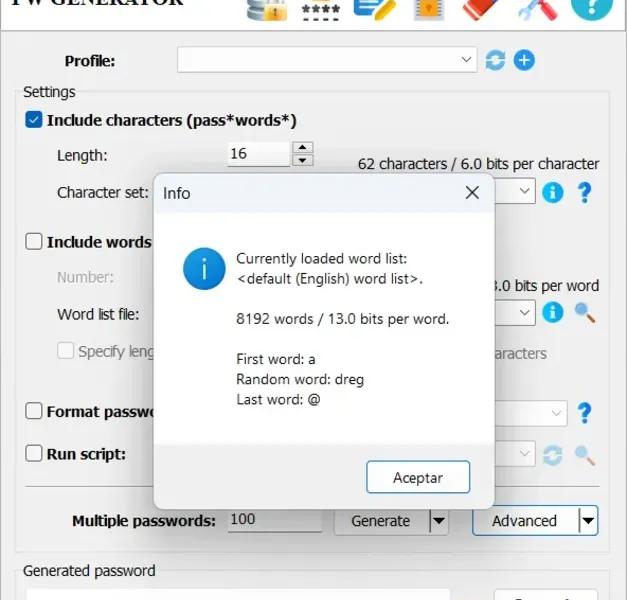Image resolution: width=627 pixels, height=600 pixels.
Task: Reload script with the Run script row's circular arrows icon
Action: 553,455
